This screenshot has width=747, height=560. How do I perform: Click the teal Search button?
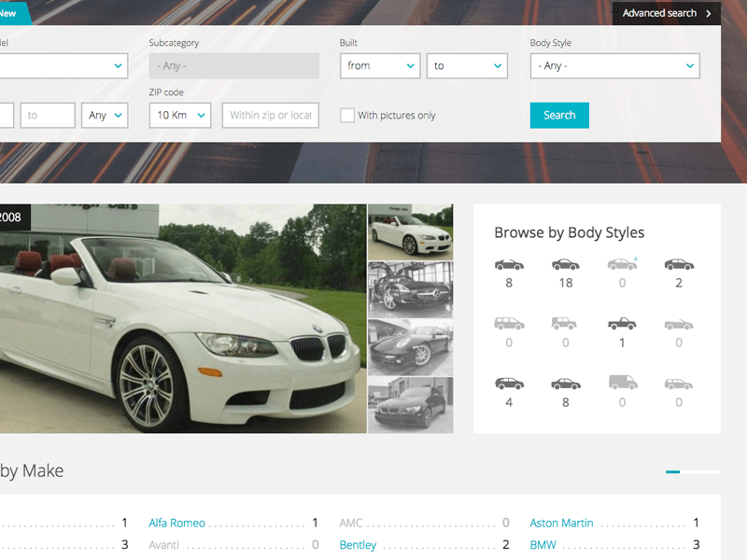pyautogui.click(x=559, y=115)
